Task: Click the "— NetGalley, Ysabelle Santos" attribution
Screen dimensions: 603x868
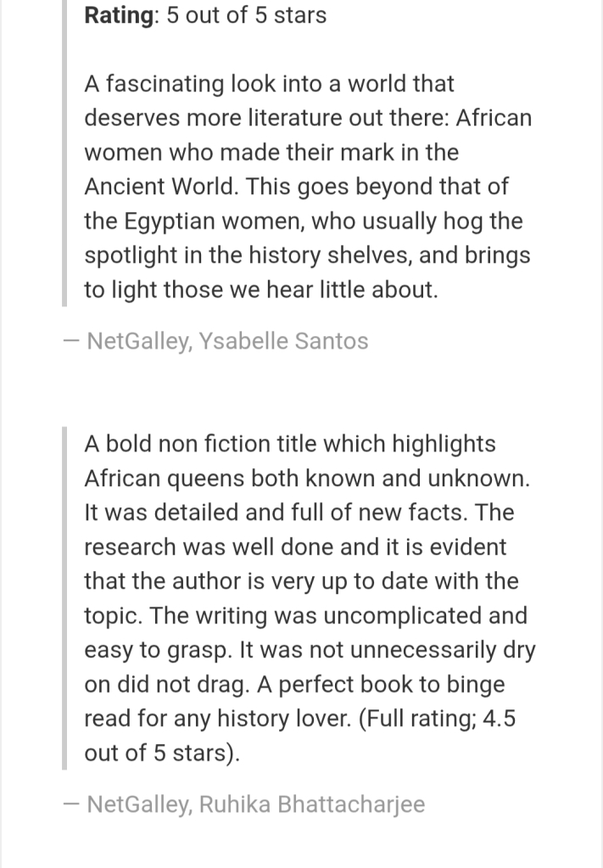Action: coord(215,341)
